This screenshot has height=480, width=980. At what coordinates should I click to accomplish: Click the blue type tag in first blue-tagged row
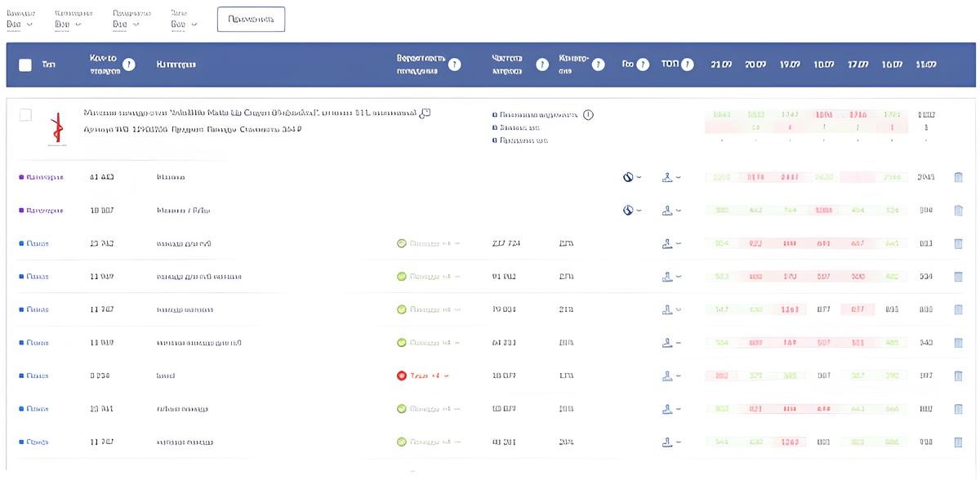pos(34,243)
